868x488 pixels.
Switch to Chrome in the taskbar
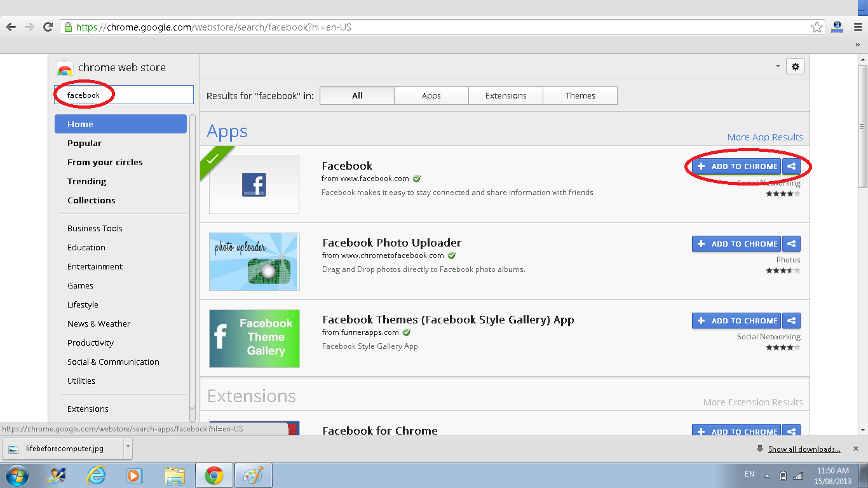coord(214,475)
